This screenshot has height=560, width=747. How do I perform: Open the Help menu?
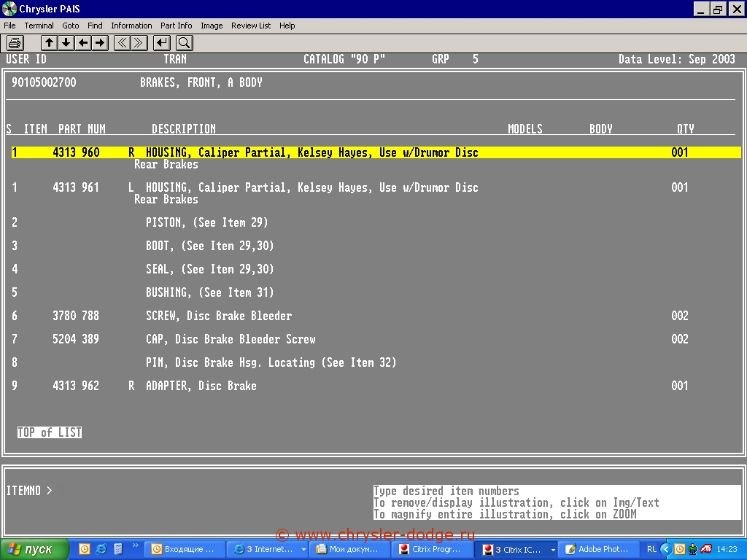287,26
